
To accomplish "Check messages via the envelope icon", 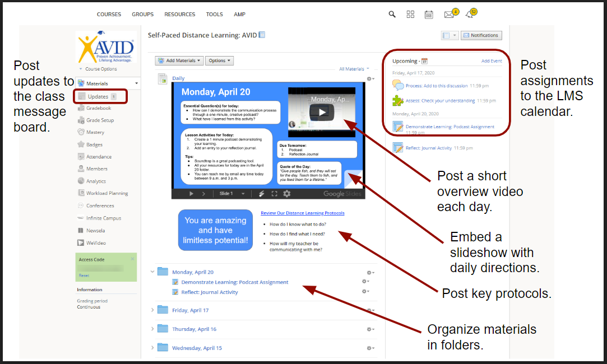I will coord(448,14).
